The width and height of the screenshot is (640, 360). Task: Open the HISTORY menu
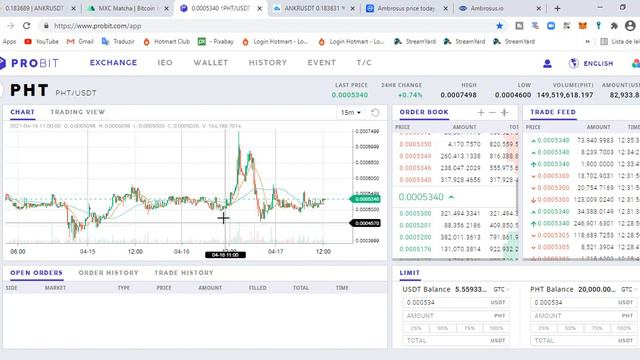click(268, 62)
